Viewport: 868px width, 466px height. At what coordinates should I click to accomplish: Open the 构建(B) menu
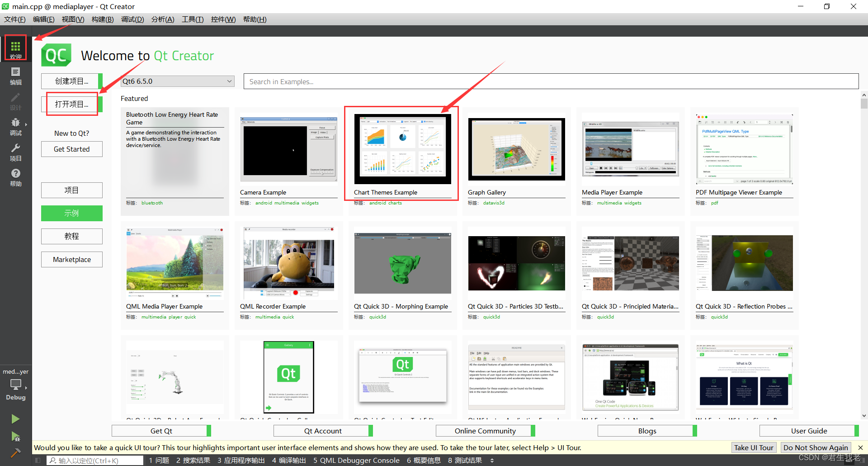point(103,19)
